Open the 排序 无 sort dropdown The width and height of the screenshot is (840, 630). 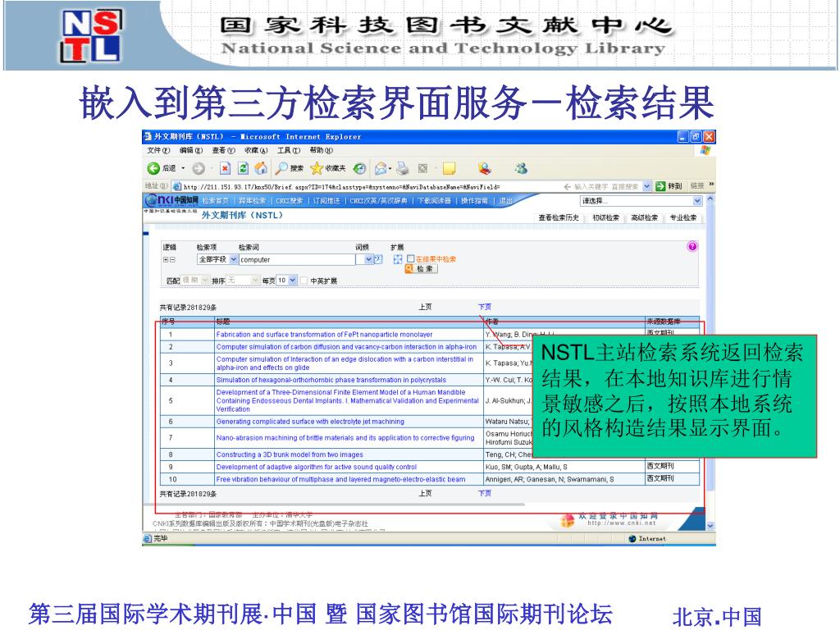tap(243, 281)
